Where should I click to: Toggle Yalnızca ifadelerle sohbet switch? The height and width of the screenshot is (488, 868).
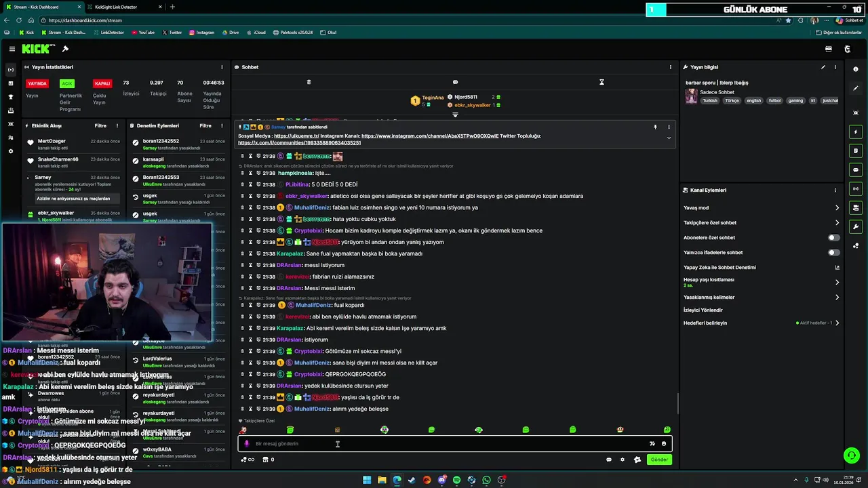tap(834, 253)
